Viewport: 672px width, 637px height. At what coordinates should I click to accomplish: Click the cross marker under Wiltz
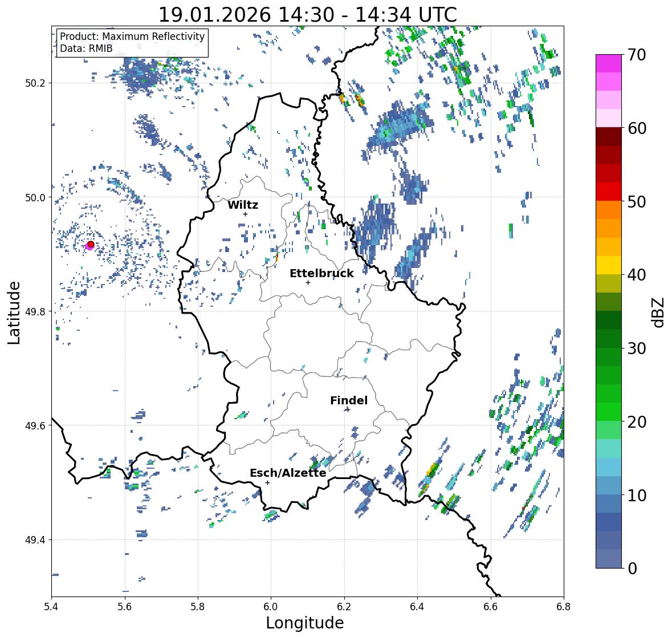245,214
